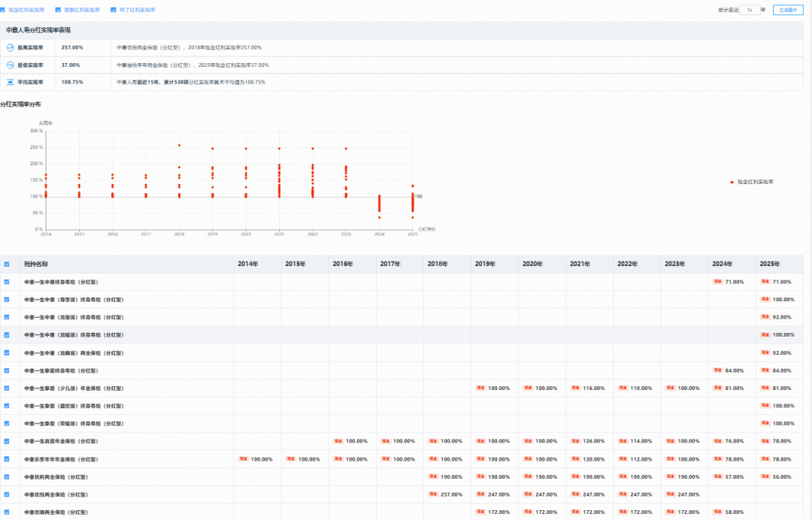Uncheck the 中意一生挚爱终身寿险 row checkbox
This screenshot has height=520, width=812.
tap(7, 370)
